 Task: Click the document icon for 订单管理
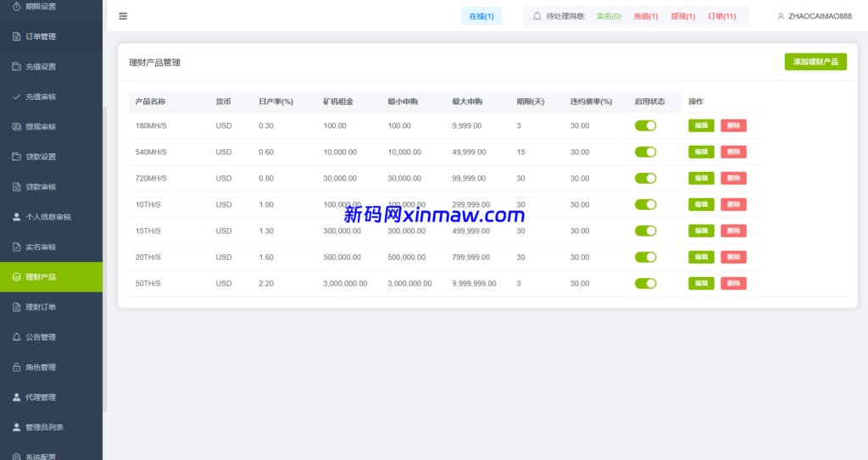click(17, 36)
